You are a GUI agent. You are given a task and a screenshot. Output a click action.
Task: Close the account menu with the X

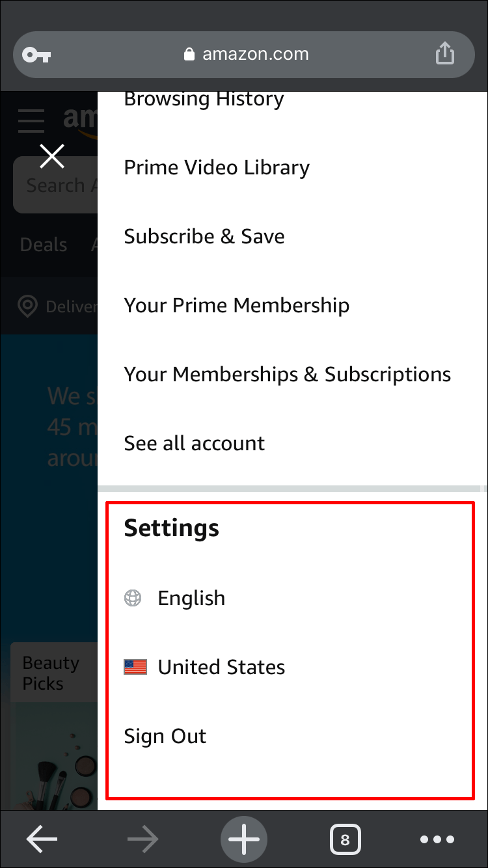click(51, 156)
